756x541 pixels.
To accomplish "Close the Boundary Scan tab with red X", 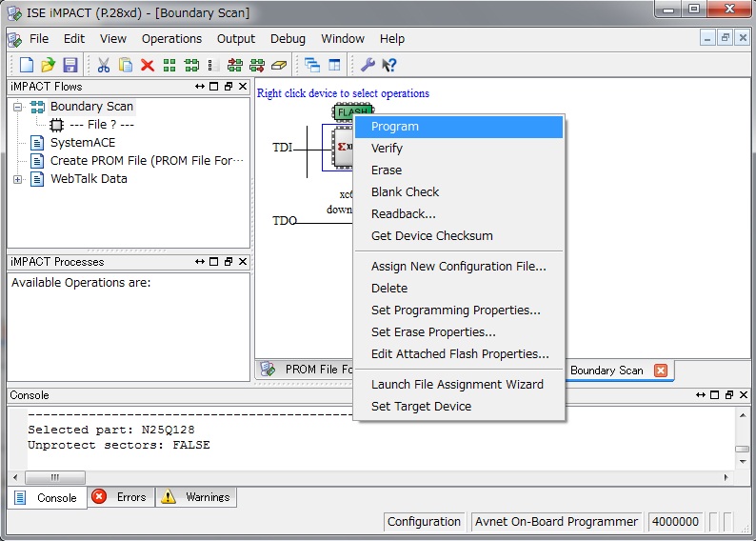I will click(x=661, y=371).
